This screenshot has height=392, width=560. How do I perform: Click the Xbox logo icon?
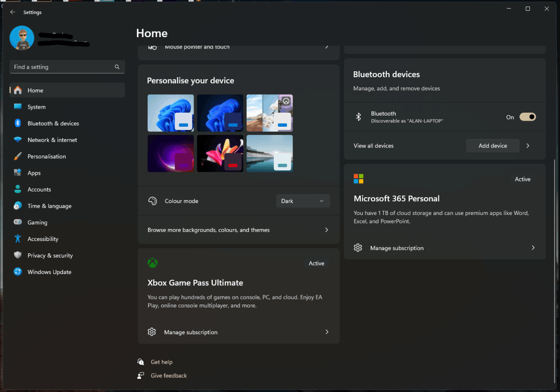click(153, 263)
